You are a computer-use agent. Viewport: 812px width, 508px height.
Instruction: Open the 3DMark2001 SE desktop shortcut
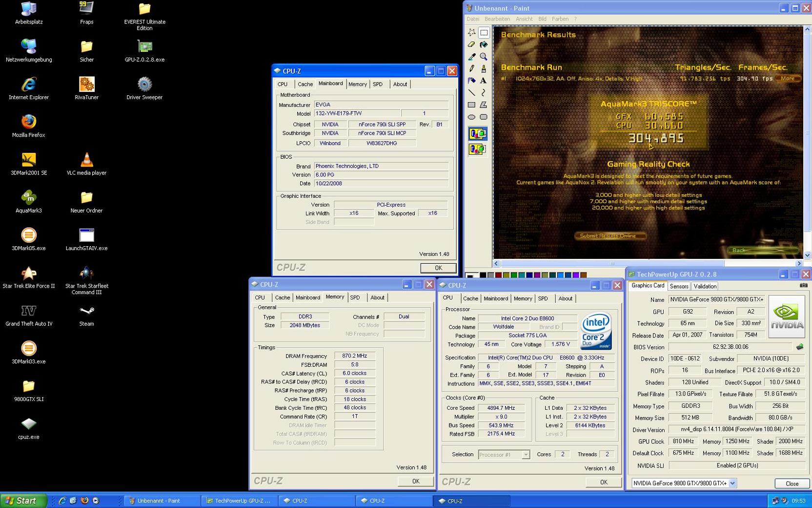tap(29, 164)
